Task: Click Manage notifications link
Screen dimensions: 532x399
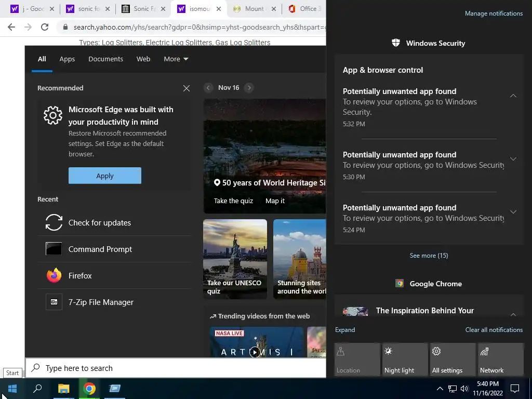Action: click(494, 14)
